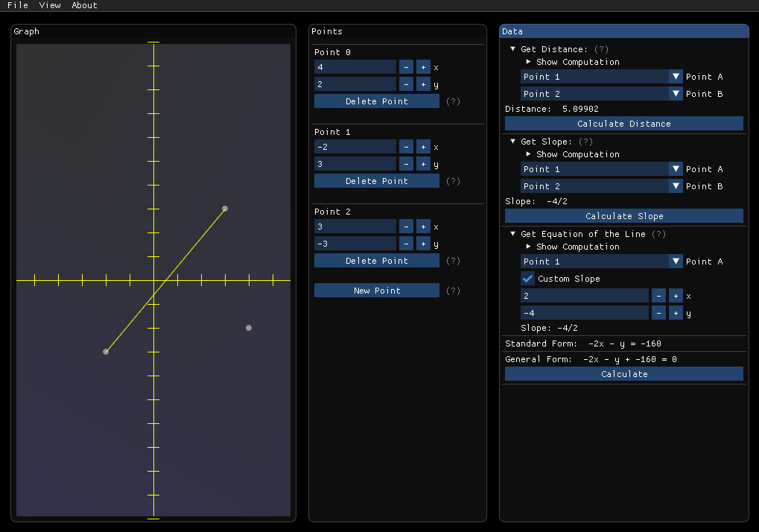The image size is (759, 532).
Task: Collapse the Get Slope section
Action: [512, 142]
